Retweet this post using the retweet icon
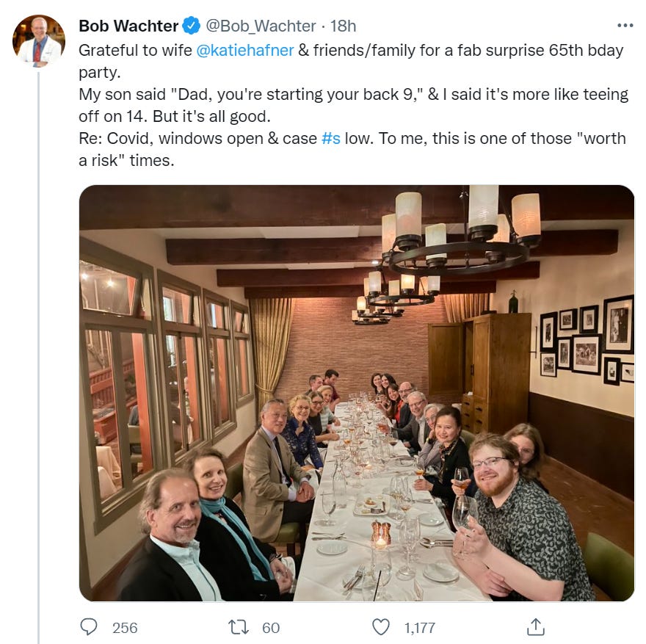646x644 pixels. pyautogui.click(x=239, y=627)
